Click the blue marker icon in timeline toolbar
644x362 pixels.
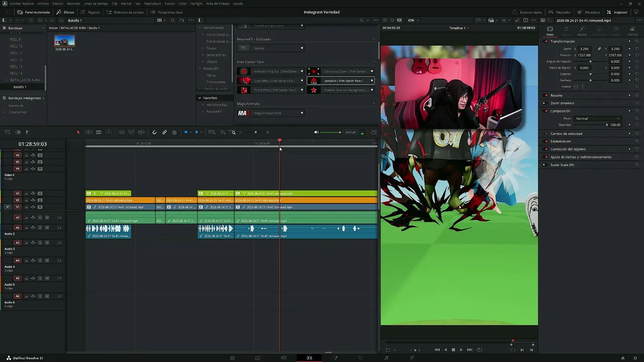click(x=196, y=132)
